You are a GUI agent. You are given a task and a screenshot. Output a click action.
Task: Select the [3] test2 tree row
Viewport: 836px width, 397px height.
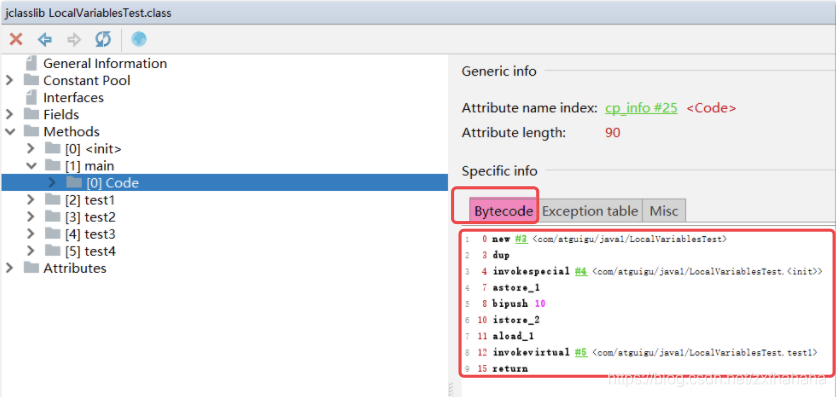click(x=90, y=217)
